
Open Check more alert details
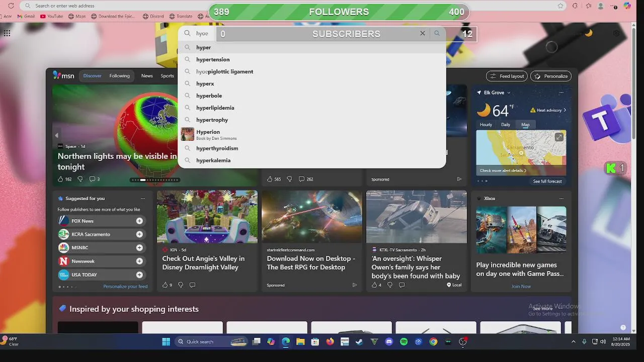(503, 170)
